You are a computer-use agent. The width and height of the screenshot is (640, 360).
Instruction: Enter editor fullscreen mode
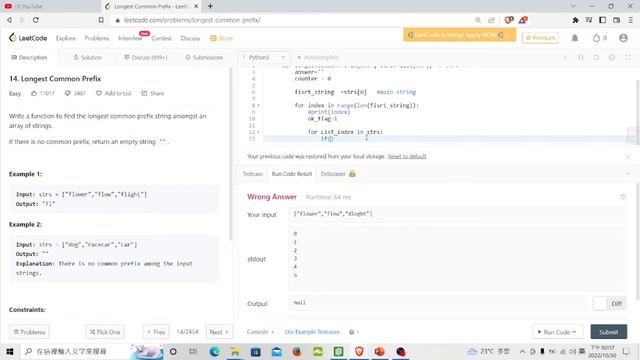click(628, 58)
